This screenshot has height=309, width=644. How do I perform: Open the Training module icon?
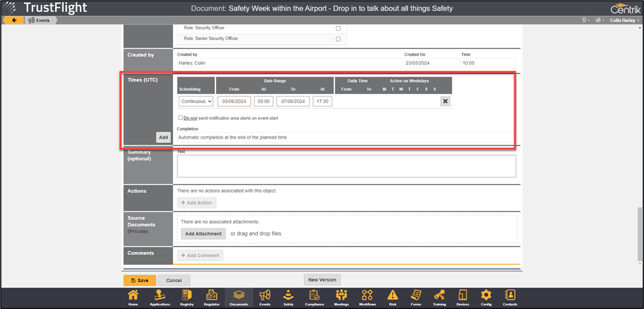[x=439, y=297]
